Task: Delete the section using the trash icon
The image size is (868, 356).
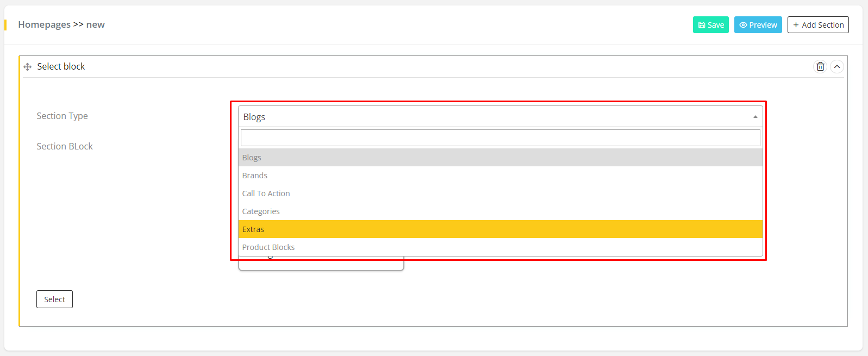Action: coord(820,66)
